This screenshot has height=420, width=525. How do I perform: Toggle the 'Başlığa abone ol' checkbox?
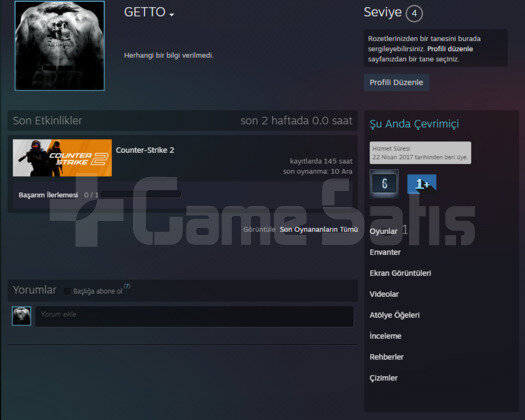[x=67, y=291]
